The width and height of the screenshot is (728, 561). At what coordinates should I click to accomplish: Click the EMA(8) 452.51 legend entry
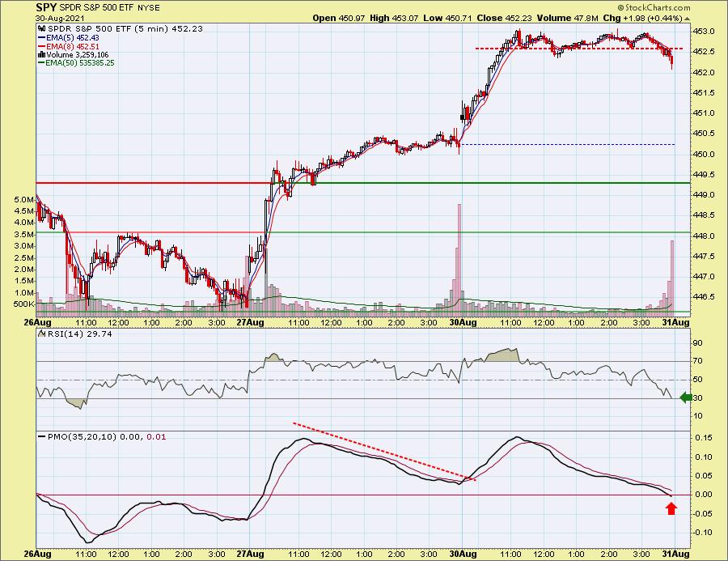[x=72, y=46]
